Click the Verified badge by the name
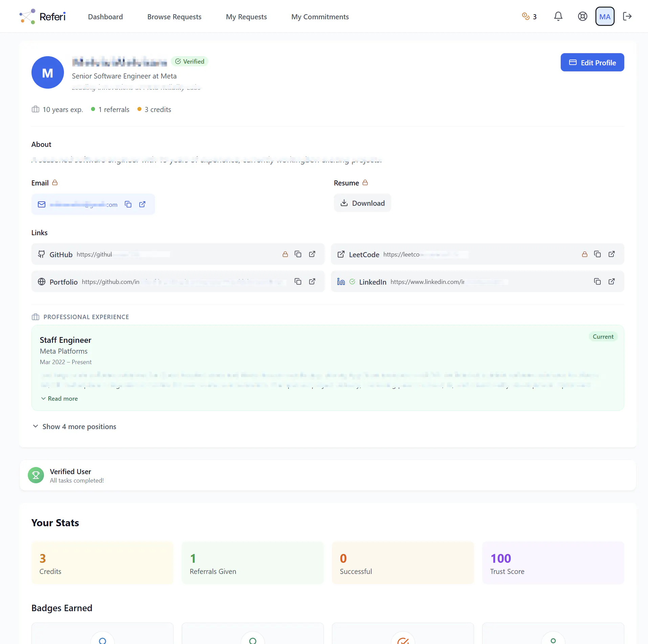The width and height of the screenshot is (648, 644). (x=189, y=61)
